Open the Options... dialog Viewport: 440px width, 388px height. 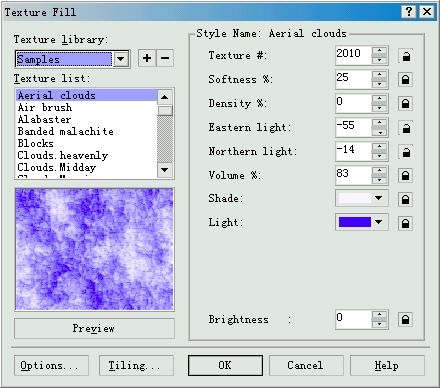(x=51, y=365)
